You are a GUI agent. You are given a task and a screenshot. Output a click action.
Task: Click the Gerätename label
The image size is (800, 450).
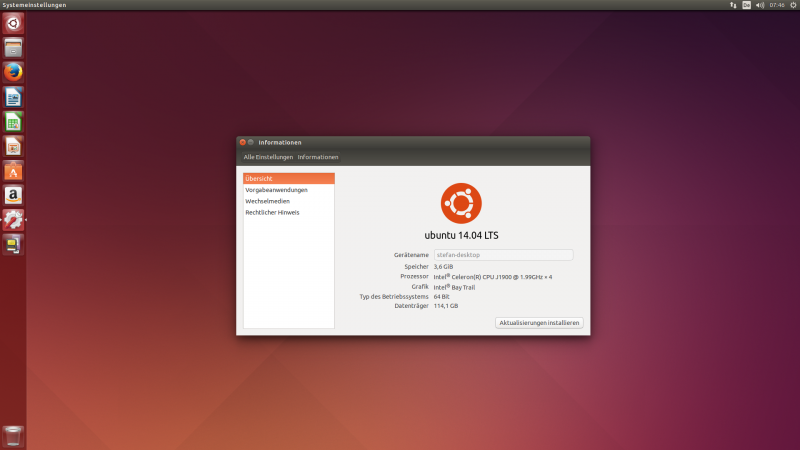pos(411,255)
